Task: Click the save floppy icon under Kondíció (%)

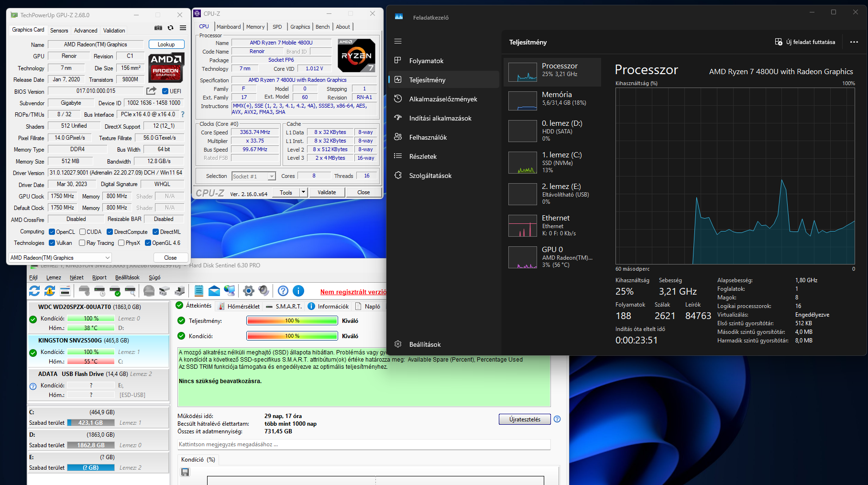Action: point(185,472)
